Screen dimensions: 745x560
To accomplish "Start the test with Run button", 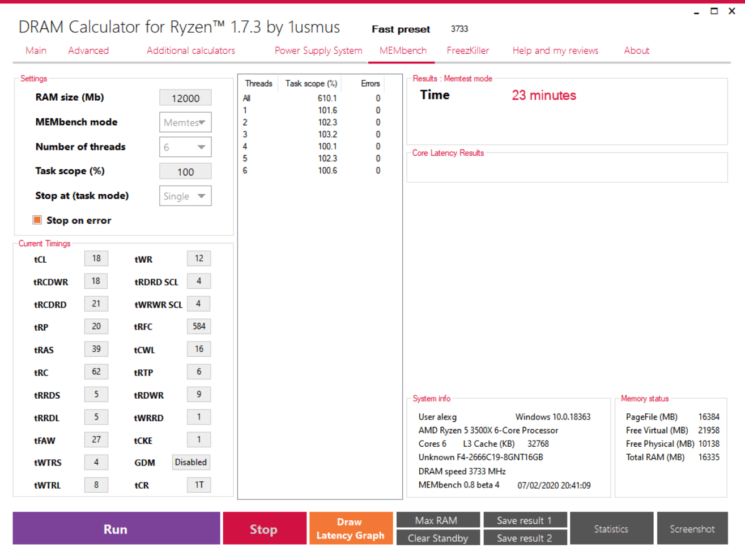I will [116, 529].
